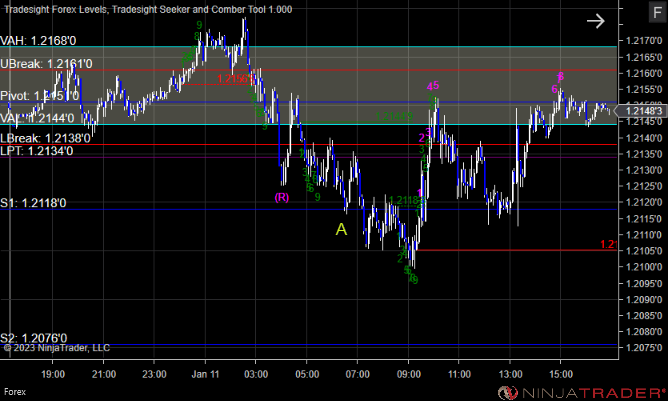Click the 21:00 time axis label
The width and height of the screenshot is (668, 401).
point(104,374)
